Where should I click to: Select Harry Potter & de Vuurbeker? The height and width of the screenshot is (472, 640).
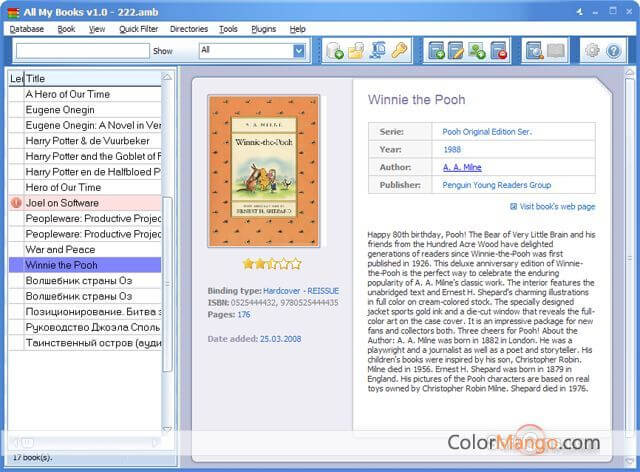(x=85, y=140)
